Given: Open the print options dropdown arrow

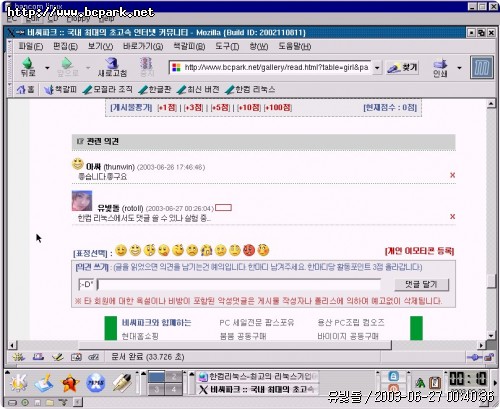Looking at the screenshot, I should pyautogui.click(x=459, y=68).
